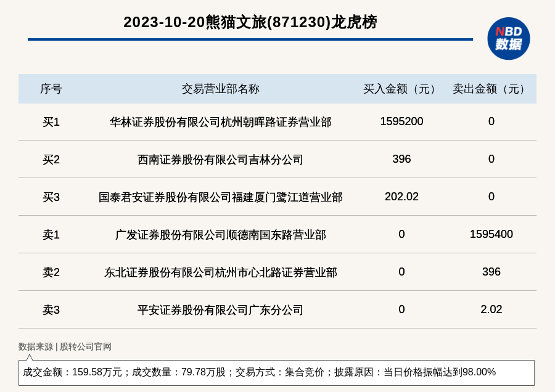Select the 买1 row label
Screen dimensions: 555x392
tap(51, 122)
